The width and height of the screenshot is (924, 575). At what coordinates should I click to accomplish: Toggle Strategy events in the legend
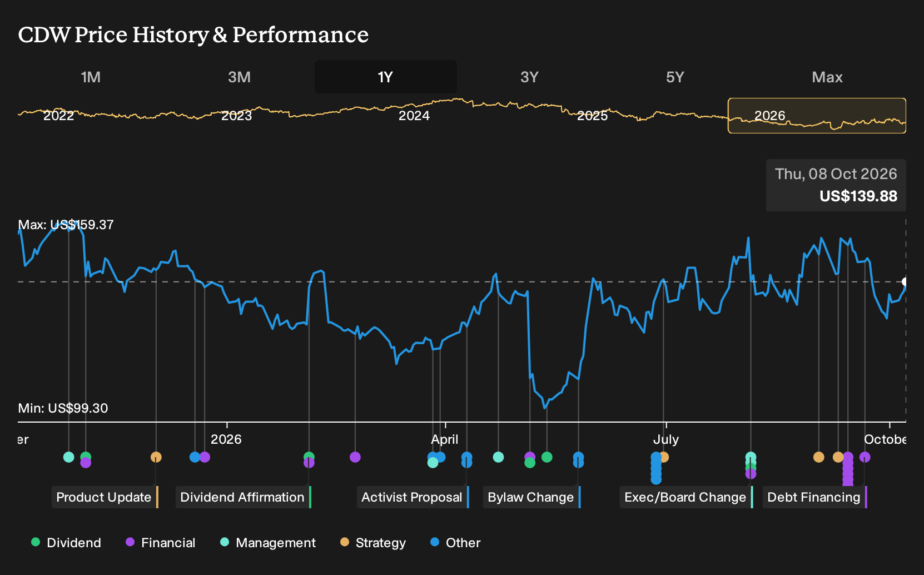pyautogui.click(x=373, y=543)
